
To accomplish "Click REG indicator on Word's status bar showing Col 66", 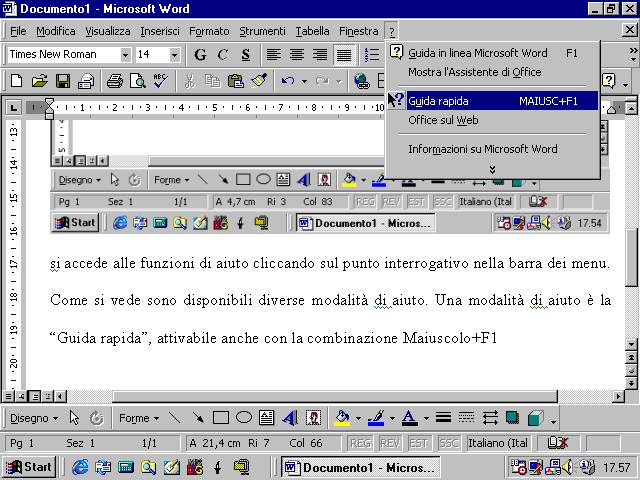I will (360, 443).
